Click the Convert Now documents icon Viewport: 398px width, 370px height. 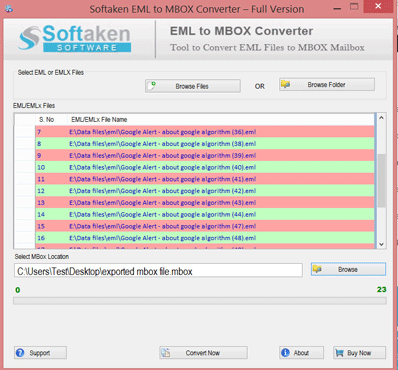coord(166,352)
